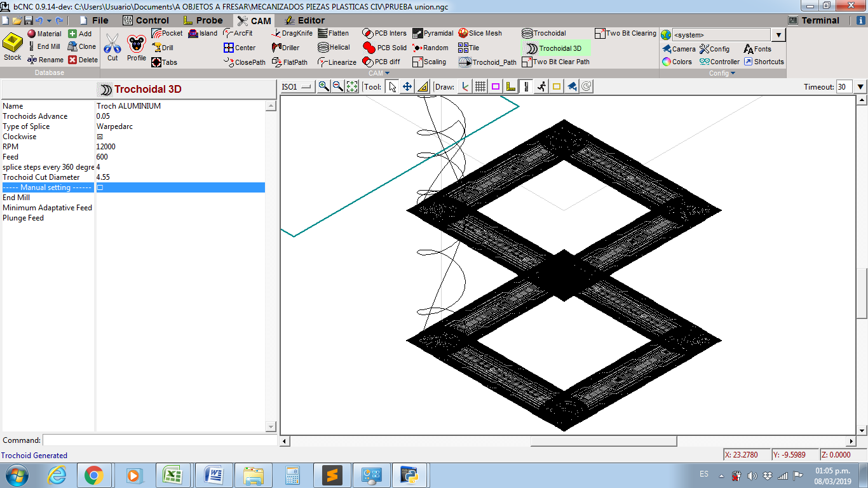
Task: Expand the CAM group arrow
Action: coord(388,73)
